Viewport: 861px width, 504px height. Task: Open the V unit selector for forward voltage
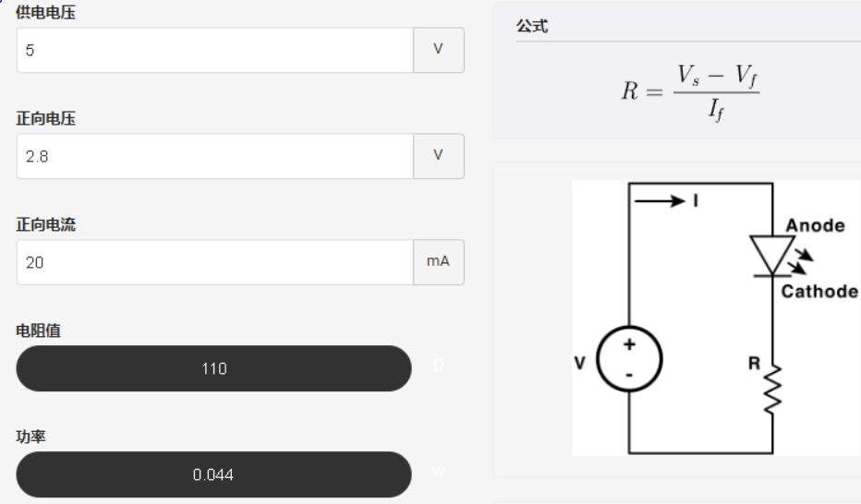pos(438,156)
